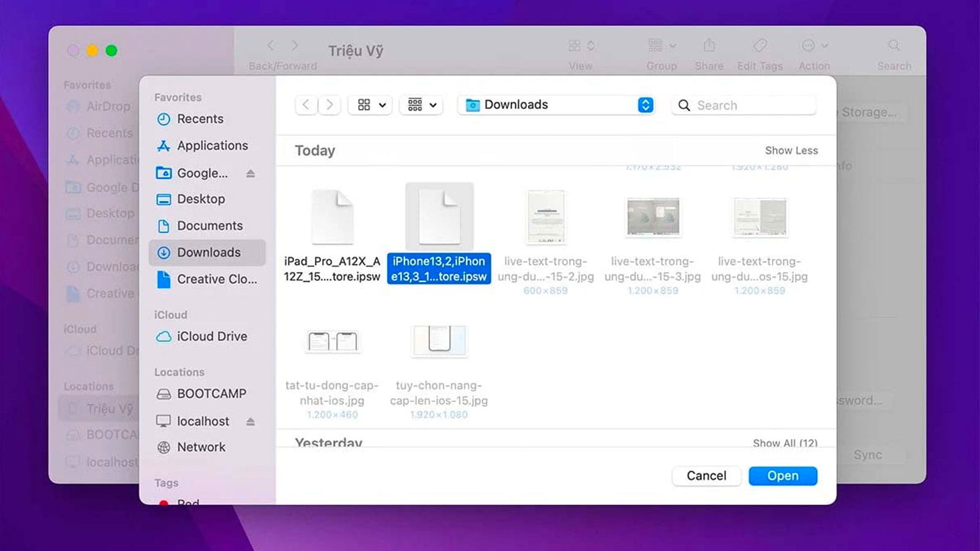
Task: Open the icon view mode dropdown
Action: click(x=371, y=105)
